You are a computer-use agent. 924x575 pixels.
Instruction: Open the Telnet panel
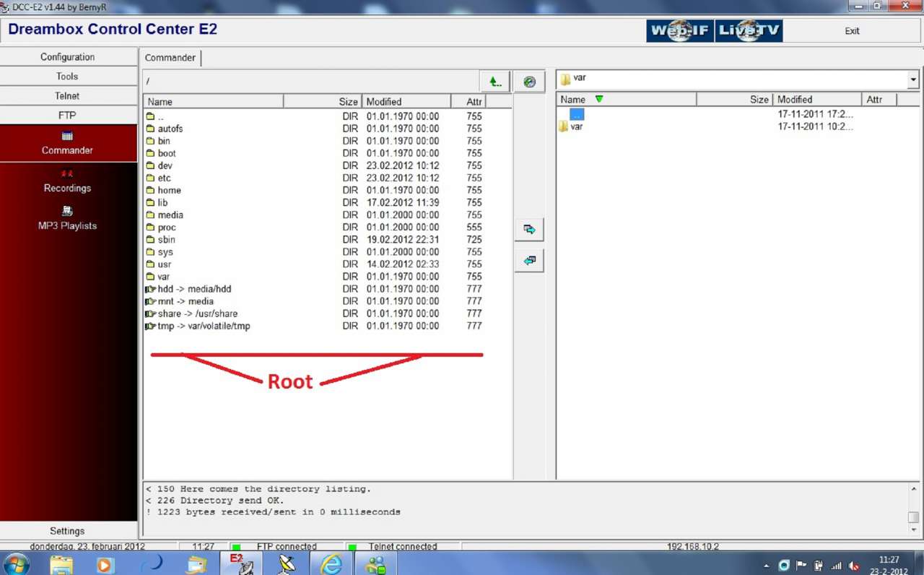pyautogui.click(x=67, y=96)
